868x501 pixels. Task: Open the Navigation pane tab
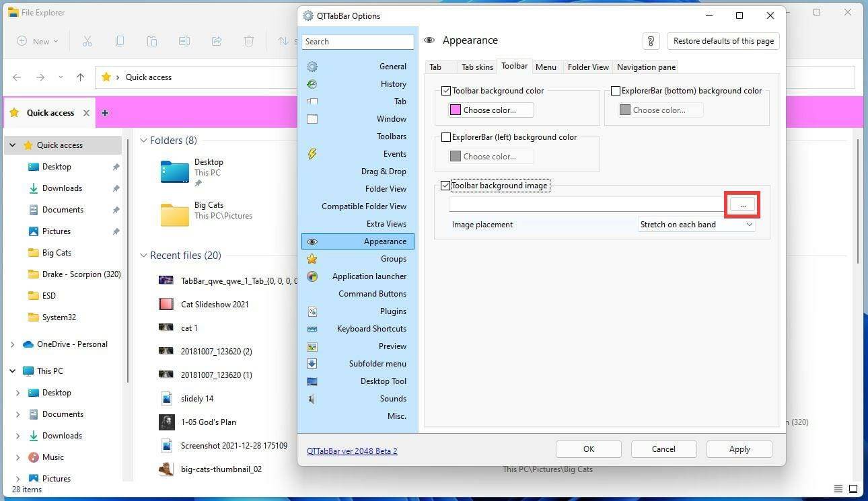[x=645, y=67]
